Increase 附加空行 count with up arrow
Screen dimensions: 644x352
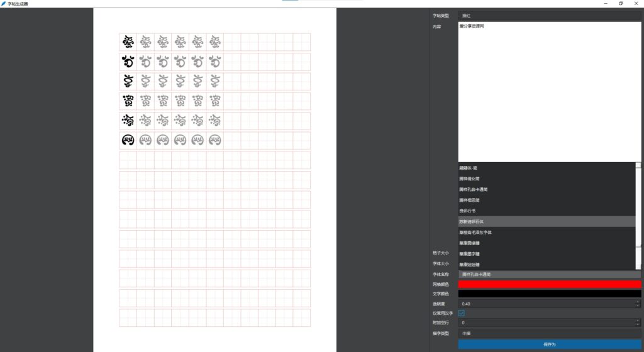coord(638,321)
